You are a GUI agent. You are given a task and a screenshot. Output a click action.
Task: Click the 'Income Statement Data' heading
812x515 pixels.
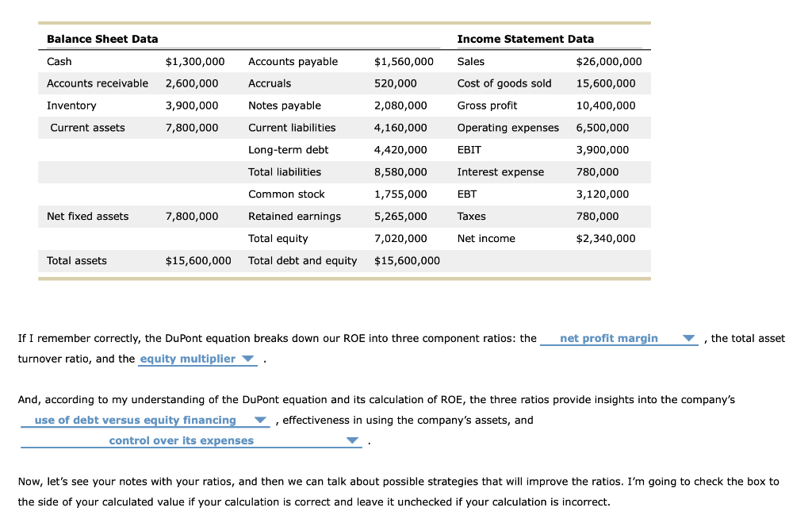pyautogui.click(x=526, y=40)
